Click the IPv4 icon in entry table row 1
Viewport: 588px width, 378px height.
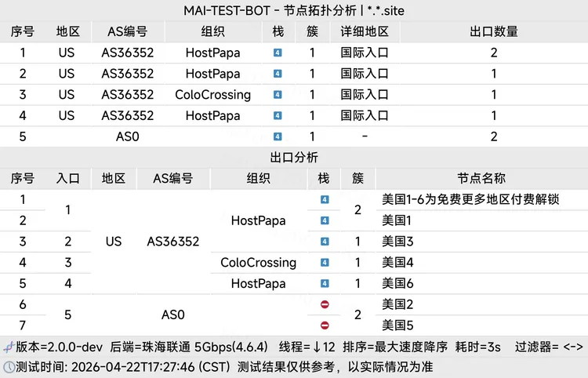click(x=278, y=53)
